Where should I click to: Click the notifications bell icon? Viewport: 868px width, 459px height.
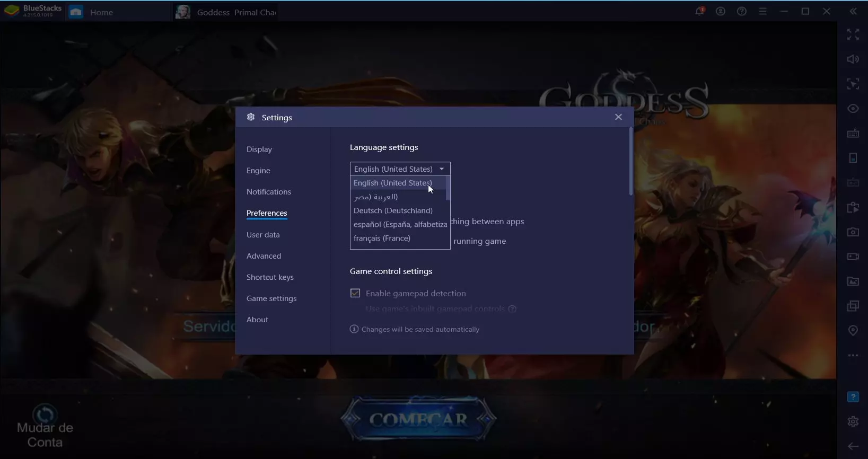point(699,11)
